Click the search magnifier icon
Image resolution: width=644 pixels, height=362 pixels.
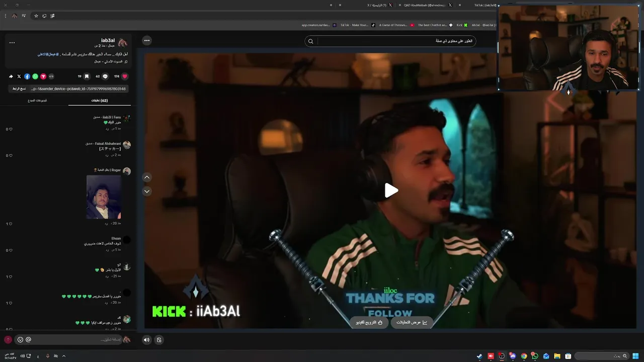point(310,41)
